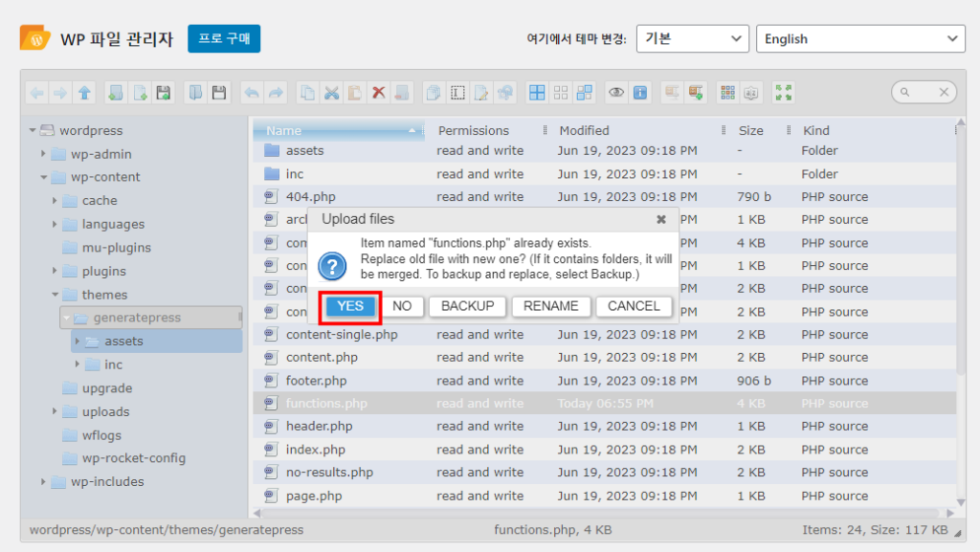Click the resize image toolbar icon
The image size is (980, 552).
(x=505, y=93)
